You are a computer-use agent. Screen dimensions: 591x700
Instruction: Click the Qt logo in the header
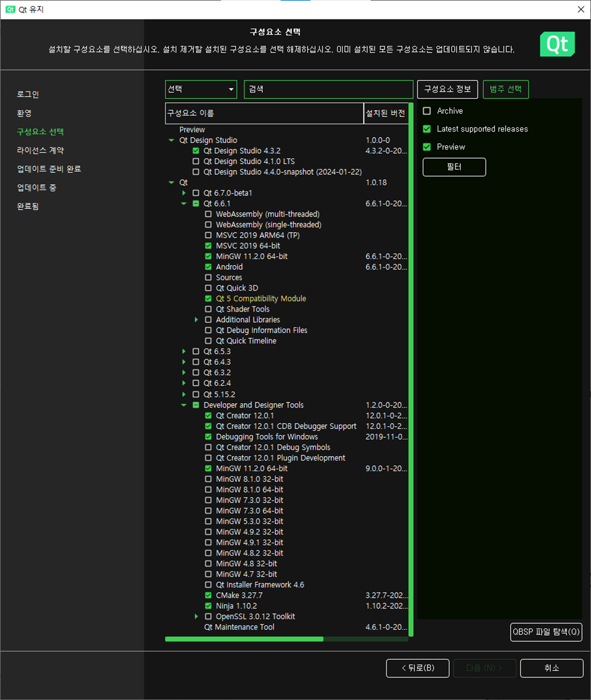(557, 44)
